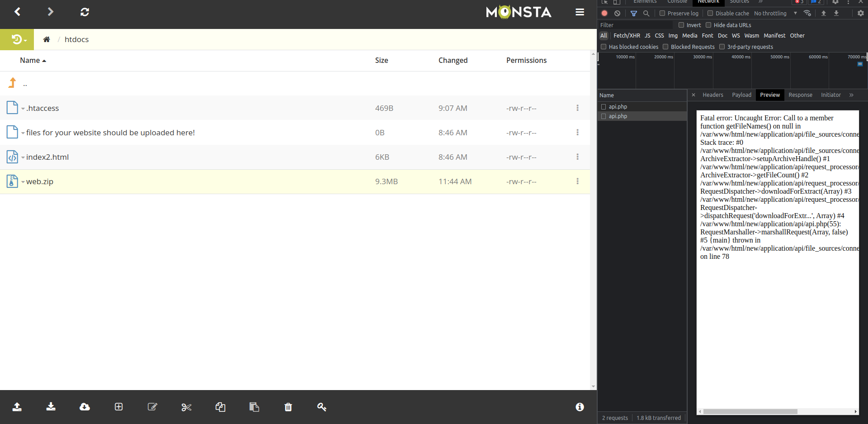
Task: Click the refresh icon in top bar
Action: point(85,12)
